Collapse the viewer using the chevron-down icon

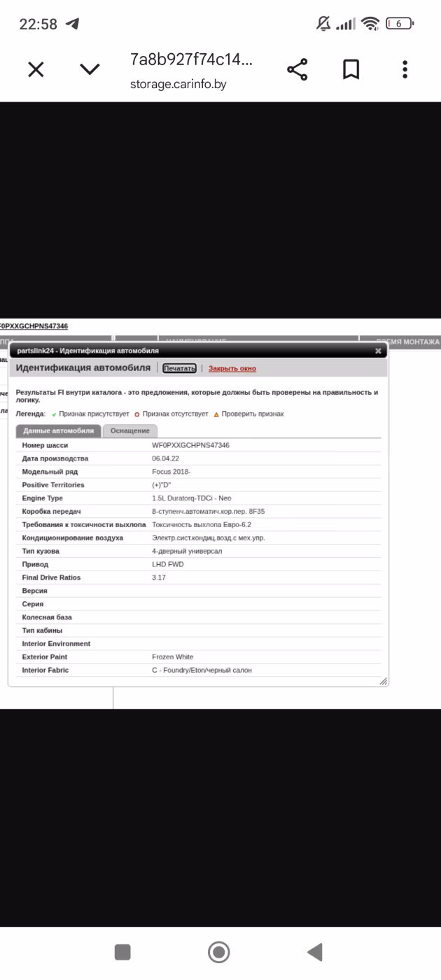(90, 69)
